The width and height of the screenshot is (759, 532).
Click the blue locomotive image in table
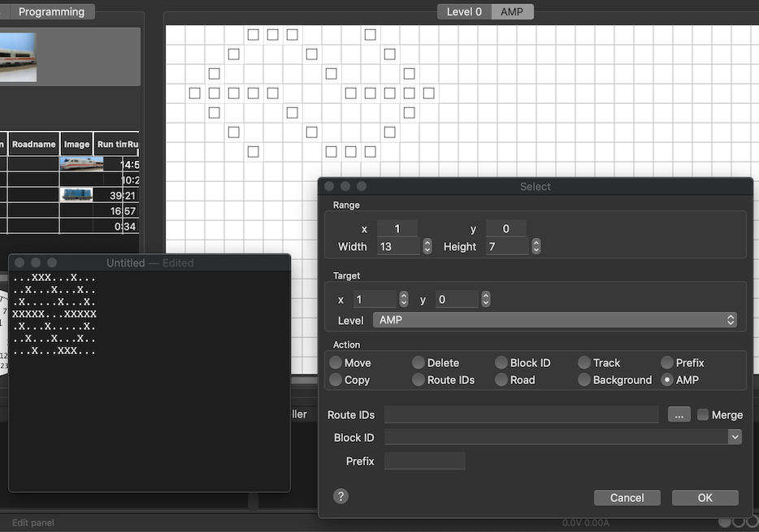pos(76,195)
